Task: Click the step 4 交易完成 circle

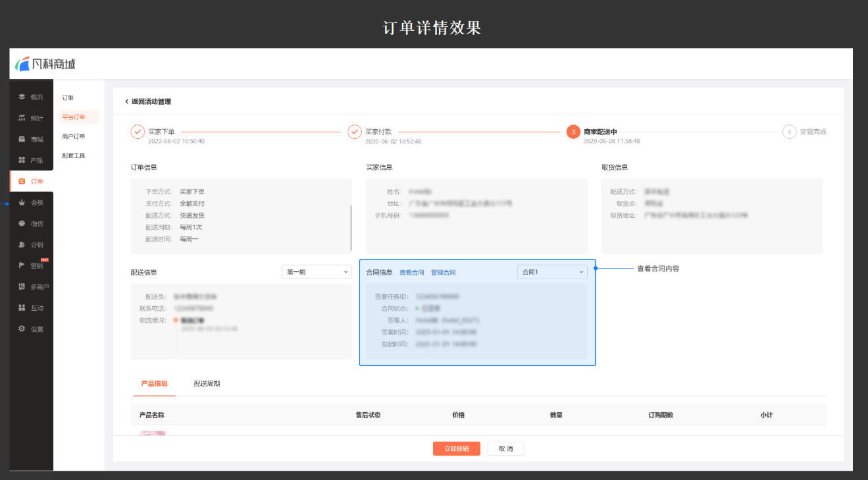Action: click(x=789, y=132)
